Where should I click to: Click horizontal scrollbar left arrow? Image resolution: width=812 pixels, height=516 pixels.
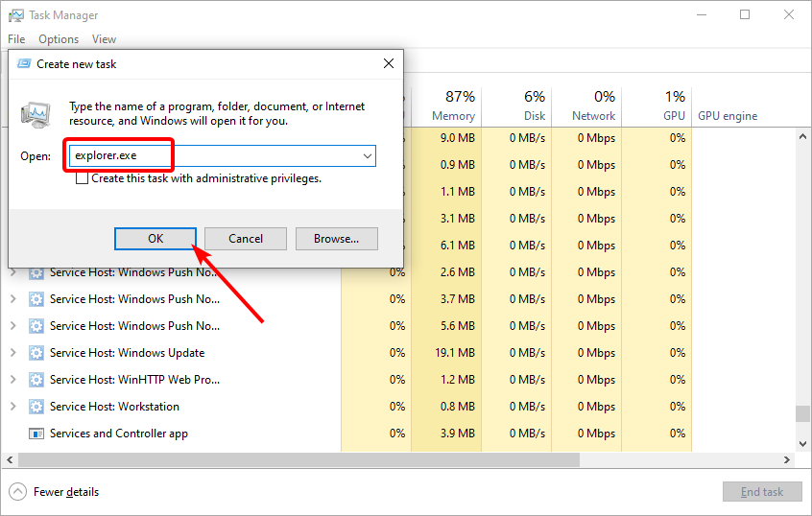[10, 459]
